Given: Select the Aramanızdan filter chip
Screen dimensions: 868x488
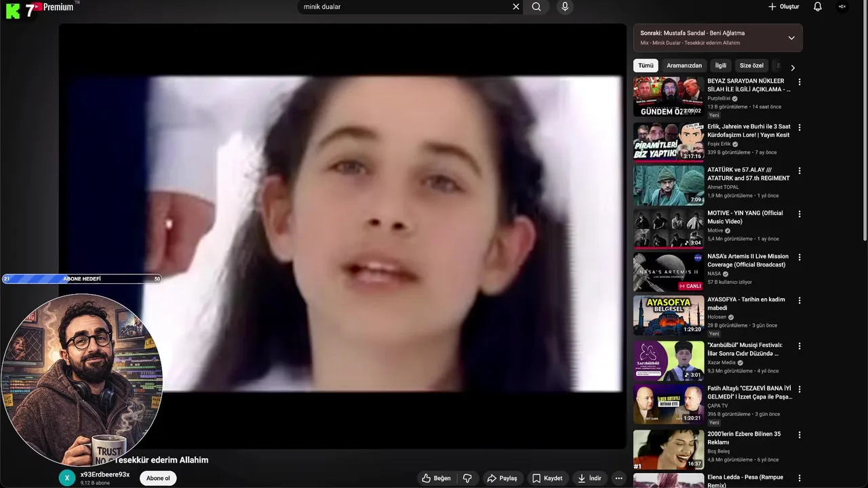Looking at the screenshot, I should [684, 66].
